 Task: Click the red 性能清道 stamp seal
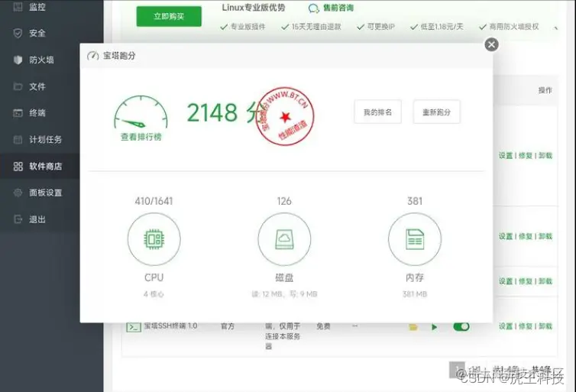coord(285,116)
